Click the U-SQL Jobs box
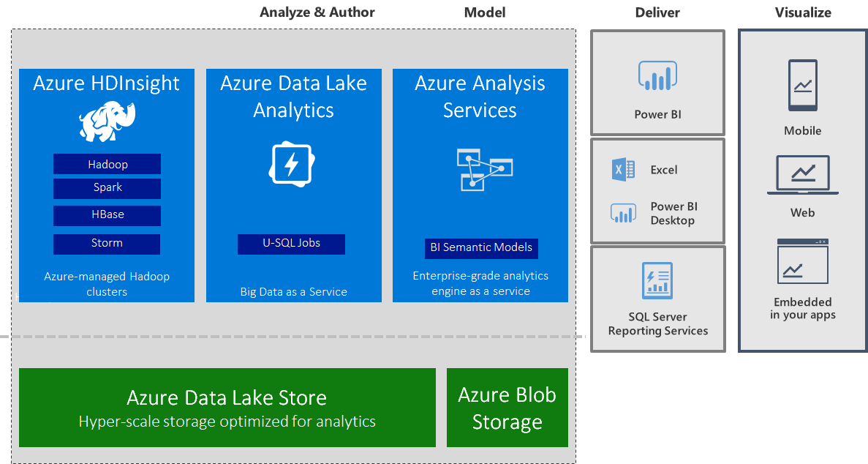The height and width of the screenshot is (464, 868). pos(291,244)
